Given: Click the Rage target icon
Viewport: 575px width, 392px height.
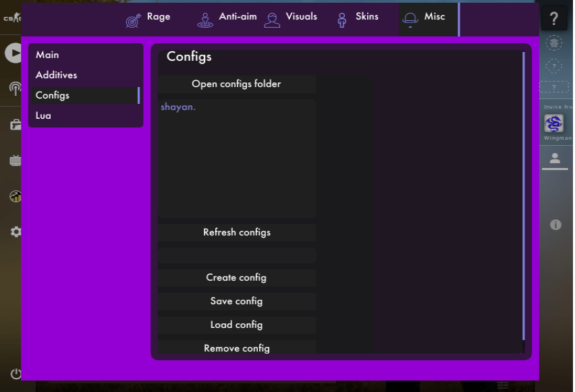Looking at the screenshot, I should [133, 21].
